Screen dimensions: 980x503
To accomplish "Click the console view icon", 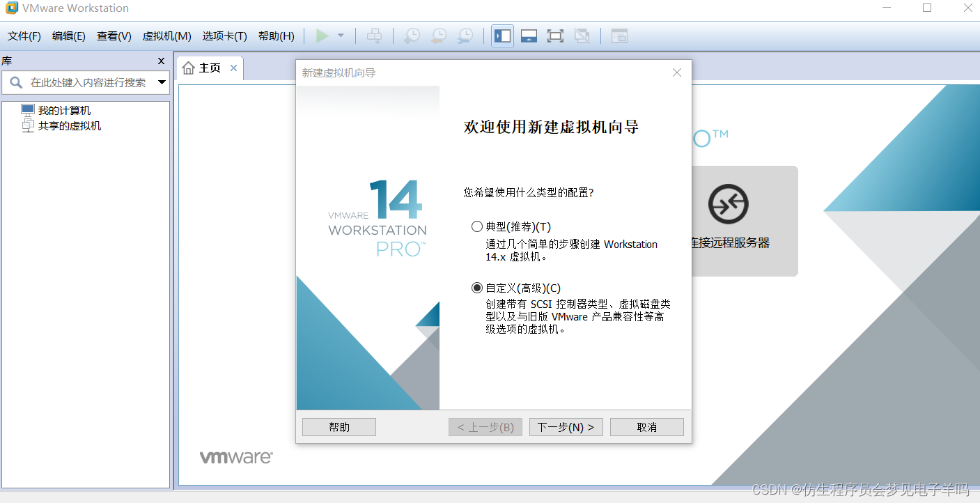I will point(619,36).
